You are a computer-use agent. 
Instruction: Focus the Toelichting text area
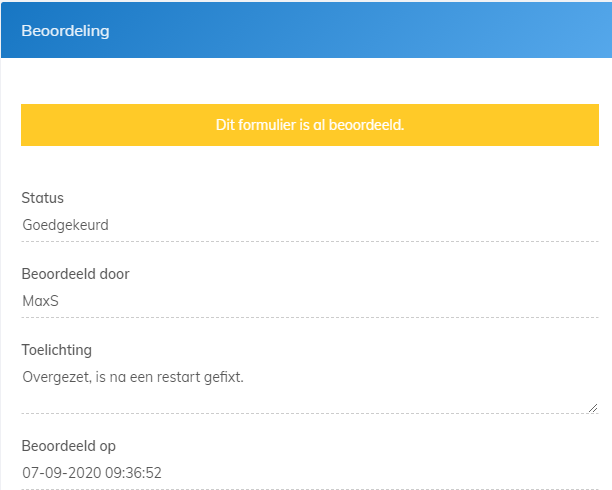pos(309,388)
